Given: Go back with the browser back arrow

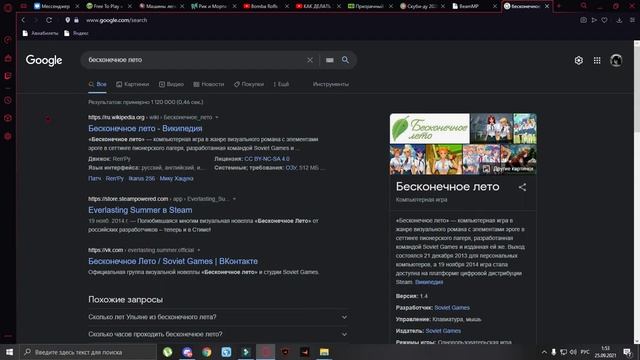Looking at the screenshot, I should [x=23, y=20].
